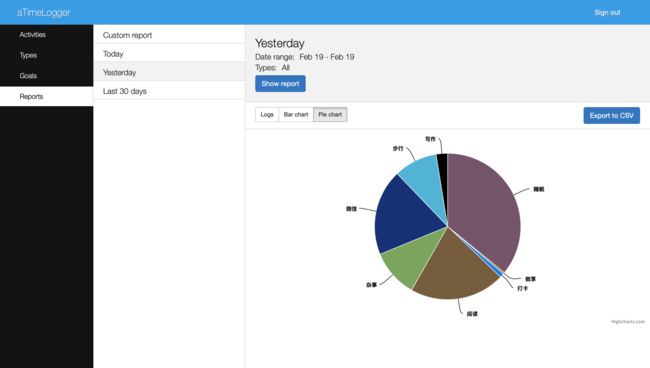Click the Show report button
The image size is (650, 368).
[280, 84]
